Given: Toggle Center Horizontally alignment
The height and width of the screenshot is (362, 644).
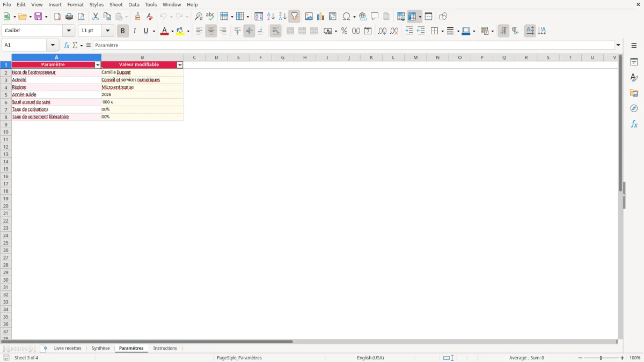Looking at the screenshot, I should pos(211,31).
